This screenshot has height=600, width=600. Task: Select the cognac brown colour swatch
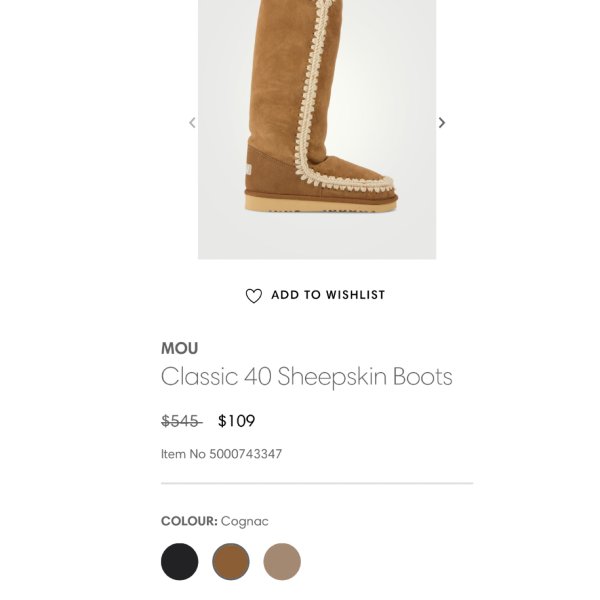tap(231, 562)
